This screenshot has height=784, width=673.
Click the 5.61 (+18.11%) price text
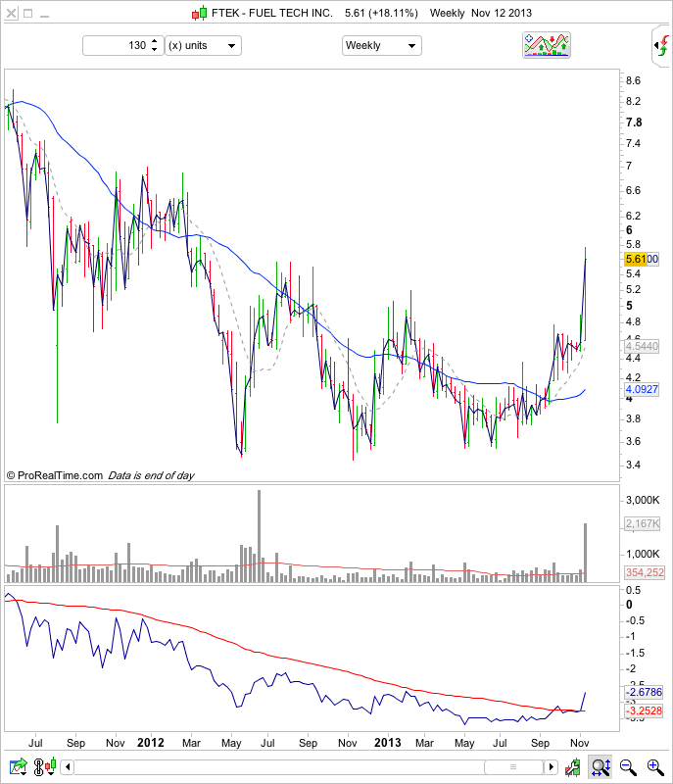click(x=381, y=13)
